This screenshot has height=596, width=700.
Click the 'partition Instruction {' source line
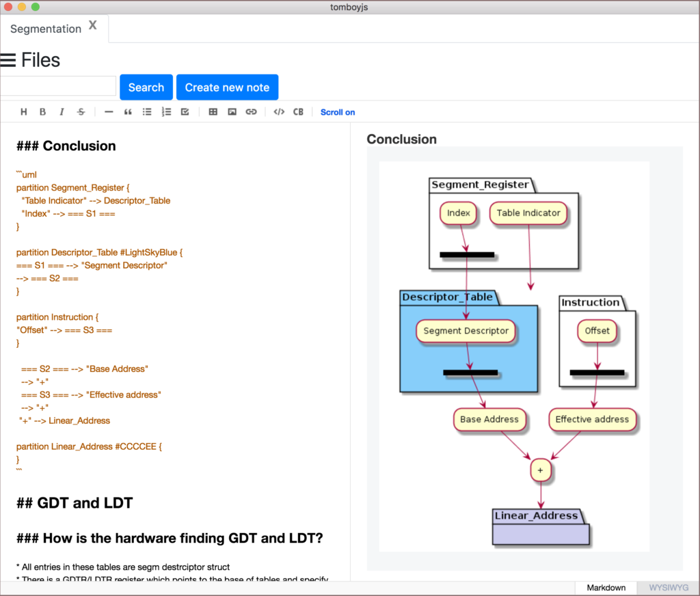coord(57,317)
